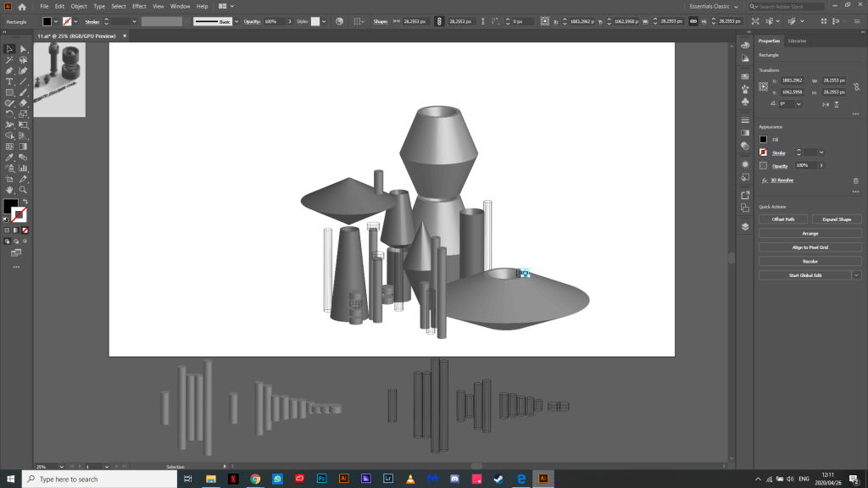Toggle constrain width and height proportions link
868x488 pixels.
point(857,86)
